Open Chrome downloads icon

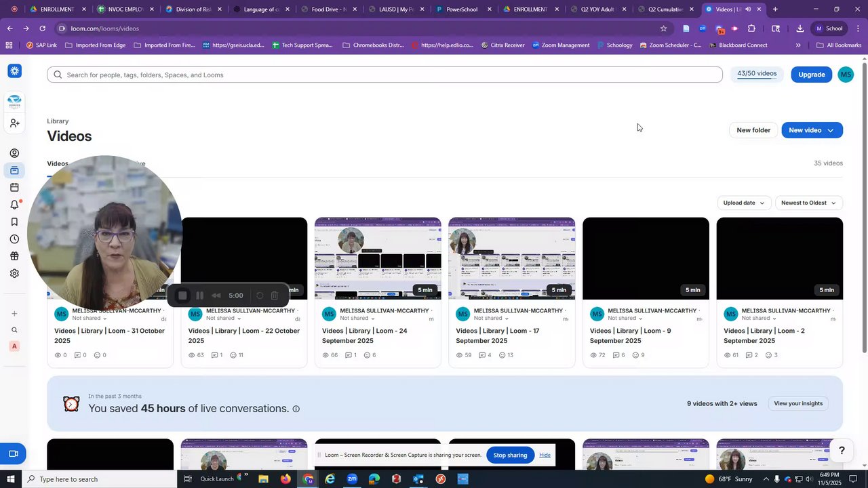[x=800, y=28]
